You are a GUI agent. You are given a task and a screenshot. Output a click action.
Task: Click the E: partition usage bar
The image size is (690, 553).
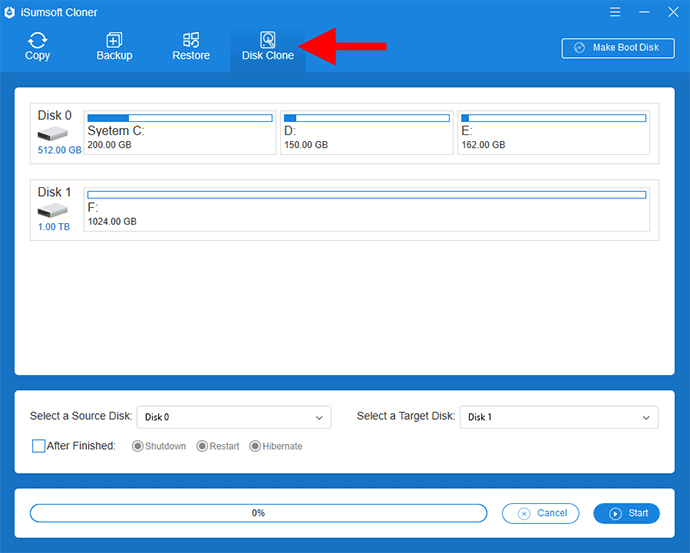click(x=554, y=118)
